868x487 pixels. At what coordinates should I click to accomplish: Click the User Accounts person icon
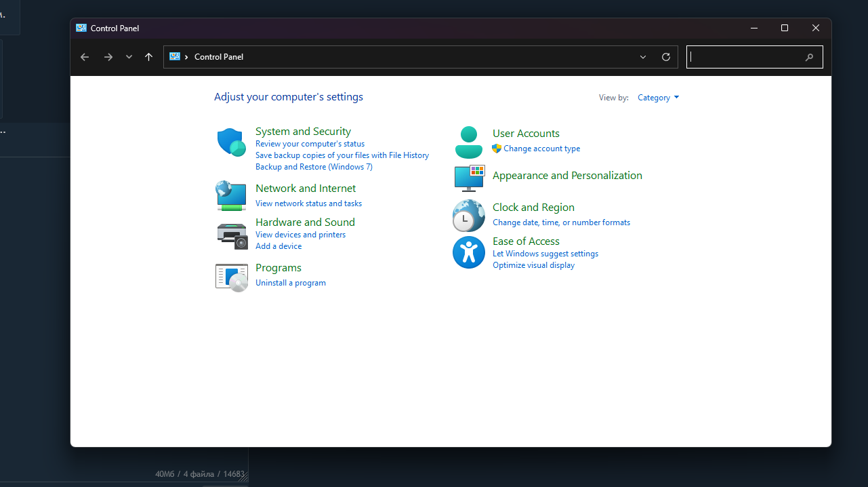(x=469, y=142)
